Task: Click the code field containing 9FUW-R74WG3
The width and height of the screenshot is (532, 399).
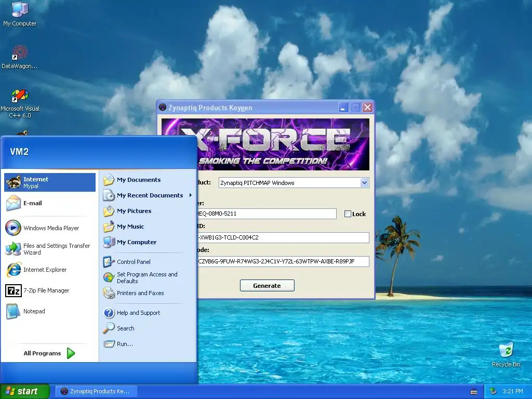Action: (x=283, y=261)
